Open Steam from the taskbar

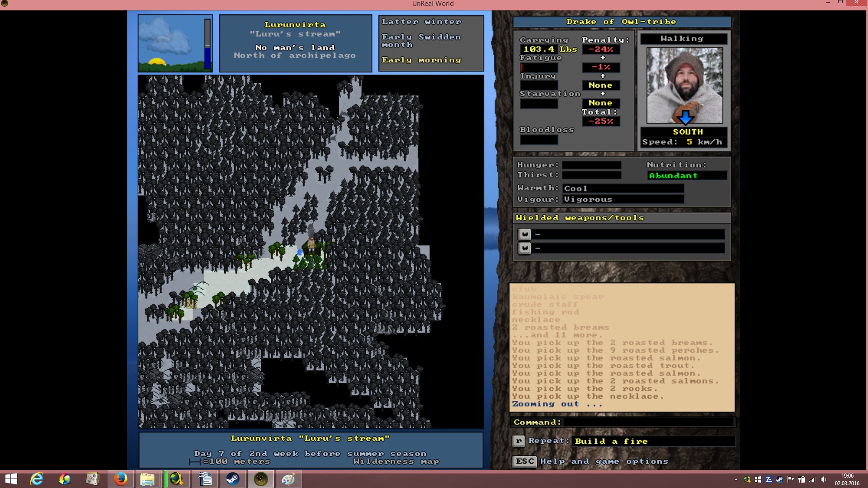click(x=233, y=479)
